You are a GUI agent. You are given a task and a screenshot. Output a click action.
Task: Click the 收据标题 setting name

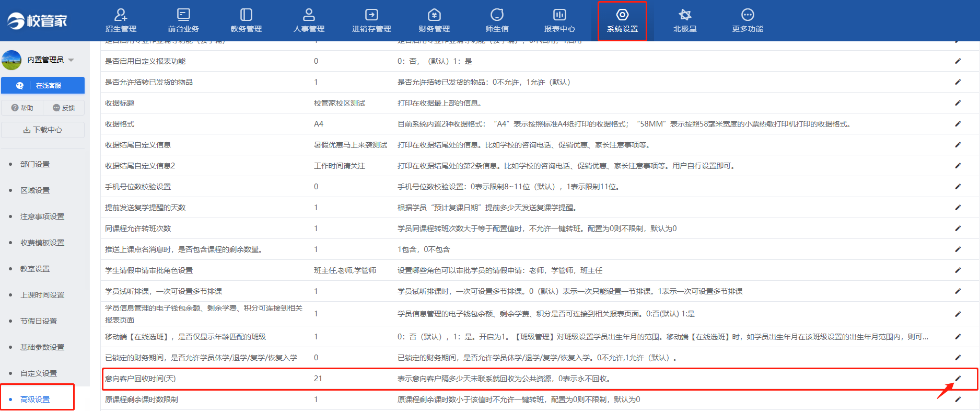click(x=120, y=103)
